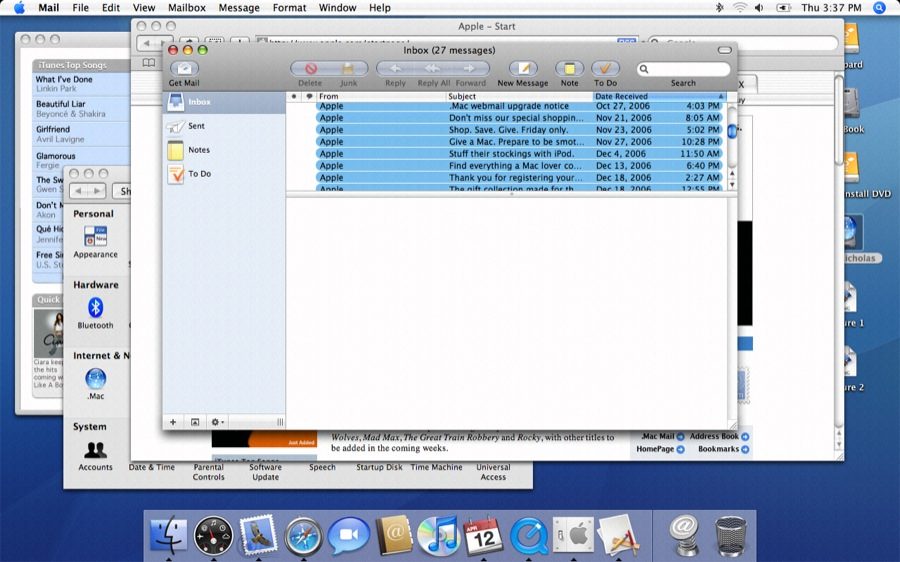Sort messages by the From column
Image resolution: width=900 pixels, height=562 pixels.
coord(381,96)
